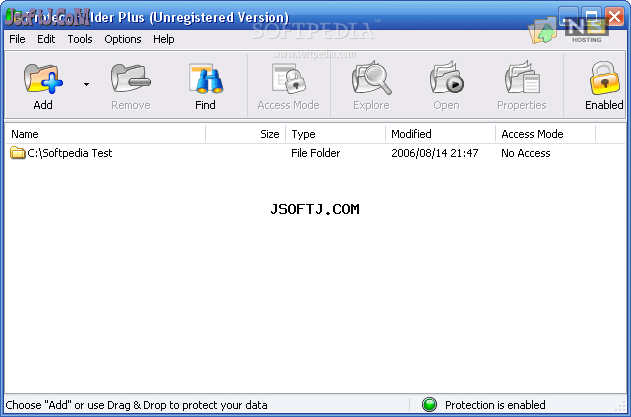Viewport: 631px width, 417px height.
Task: Click the 2006/08/14 21:47 modified date
Action: pyautogui.click(x=435, y=153)
